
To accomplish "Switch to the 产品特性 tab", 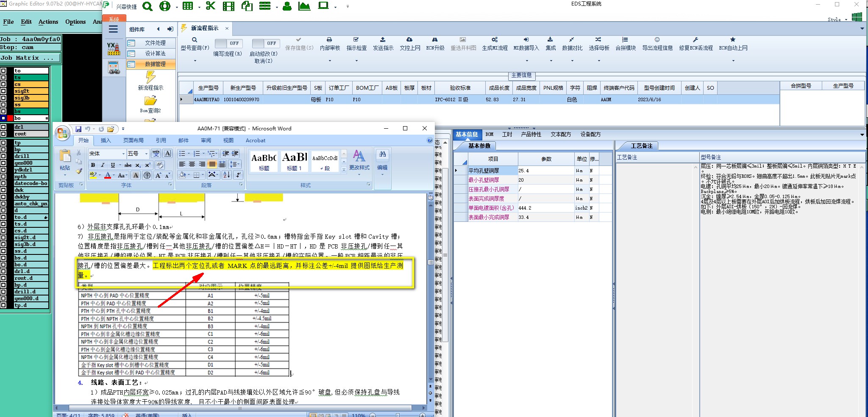I will 531,135.
